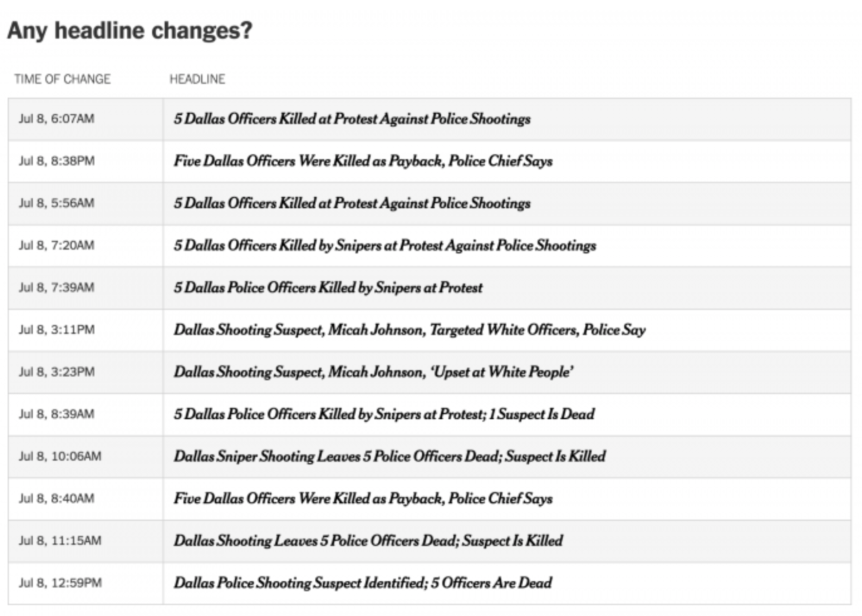
Task: Open 'Suspect Identified; 5 Officers Are Dead' headline
Action: click(x=363, y=583)
